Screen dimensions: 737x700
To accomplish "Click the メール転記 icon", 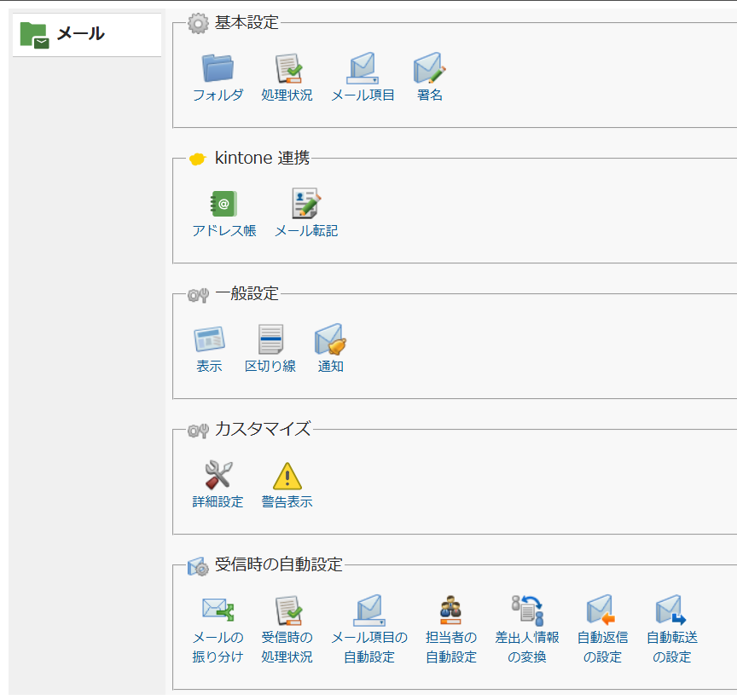I will (x=306, y=204).
